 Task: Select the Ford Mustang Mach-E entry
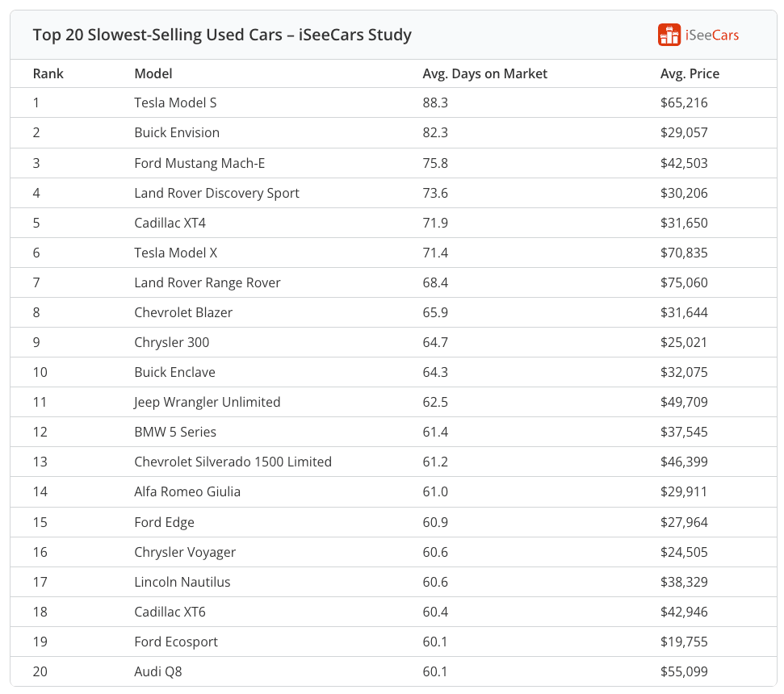click(199, 163)
